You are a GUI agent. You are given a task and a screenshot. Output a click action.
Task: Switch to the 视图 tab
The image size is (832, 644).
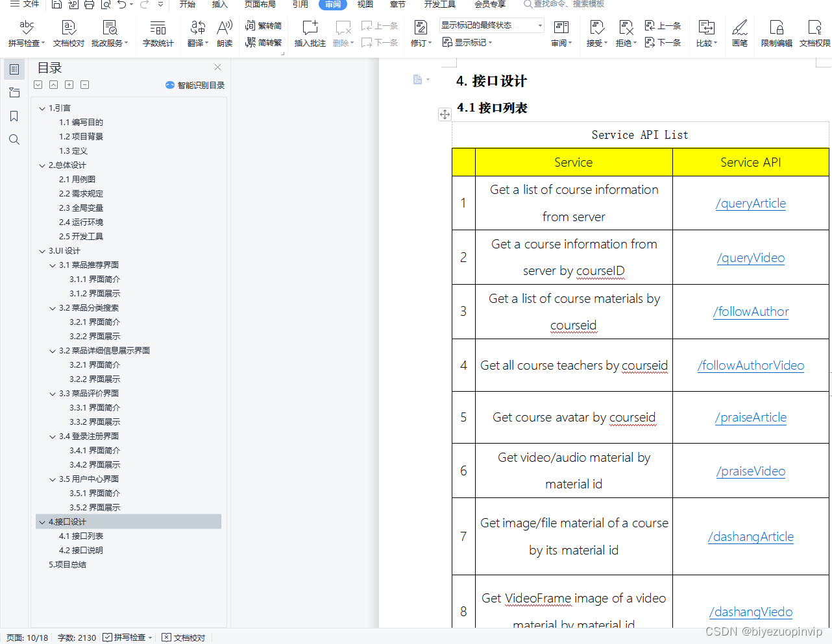tap(365, 5)
